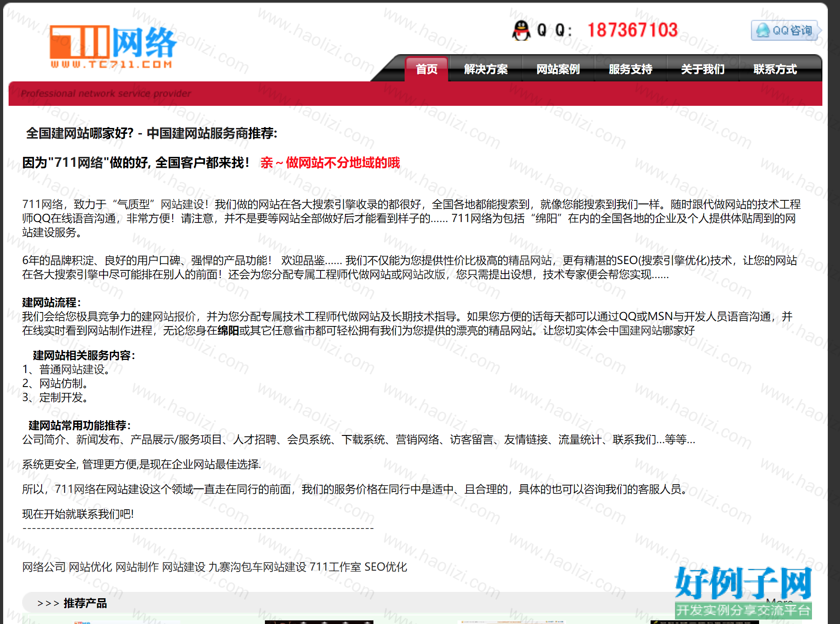Screen dimensions: 840x624
Task: Open the 解决方案 navigation tab
Action: 486,69
